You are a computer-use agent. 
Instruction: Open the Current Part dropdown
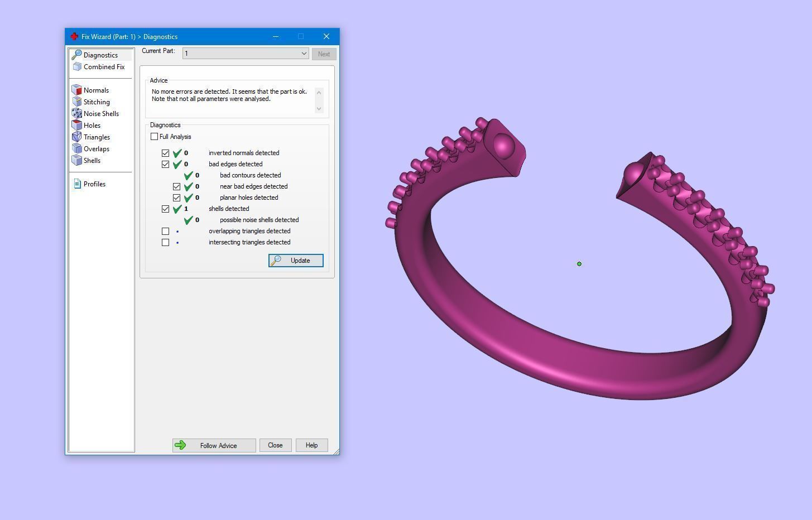(246, 54)
